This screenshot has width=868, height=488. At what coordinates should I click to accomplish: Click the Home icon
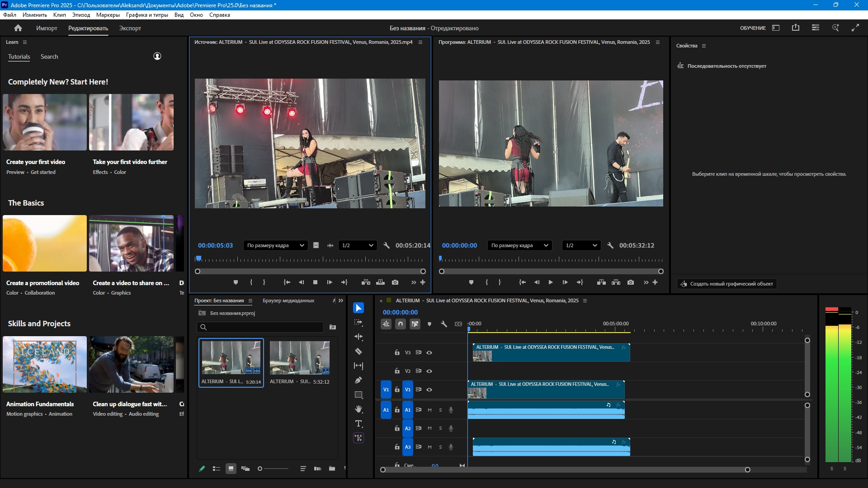click(18, 28)
